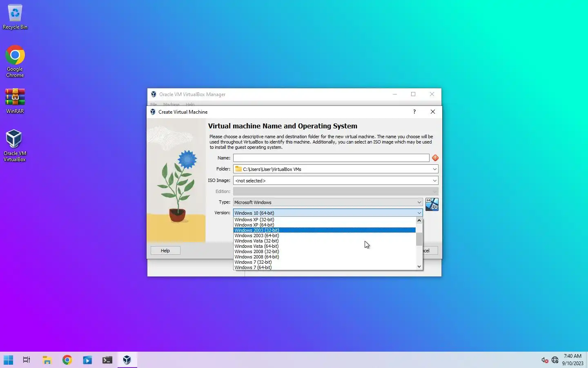Click the version list scroll-down arrow
Viewport: 588px width, 368px height.
click(419, 267)
